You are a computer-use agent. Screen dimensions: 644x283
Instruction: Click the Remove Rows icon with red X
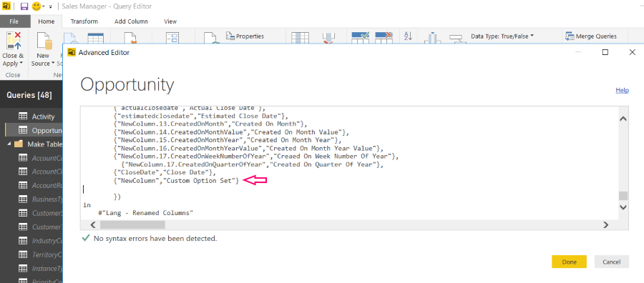point(384,37)
